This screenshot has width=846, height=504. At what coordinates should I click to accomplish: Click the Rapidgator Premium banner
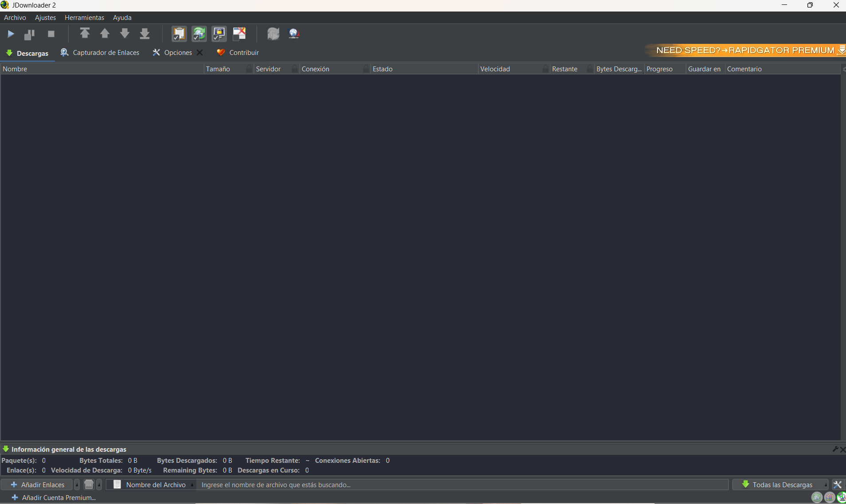(746, 50)
